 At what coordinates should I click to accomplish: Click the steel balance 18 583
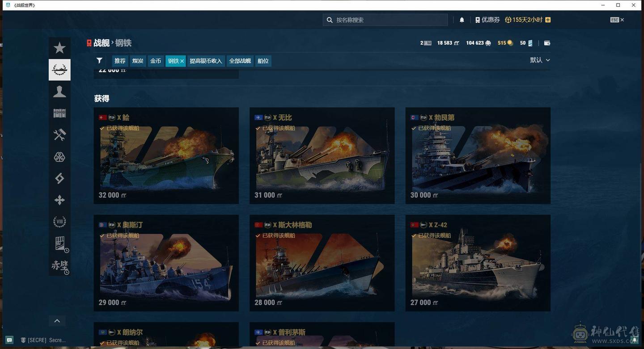pos(448,43)
